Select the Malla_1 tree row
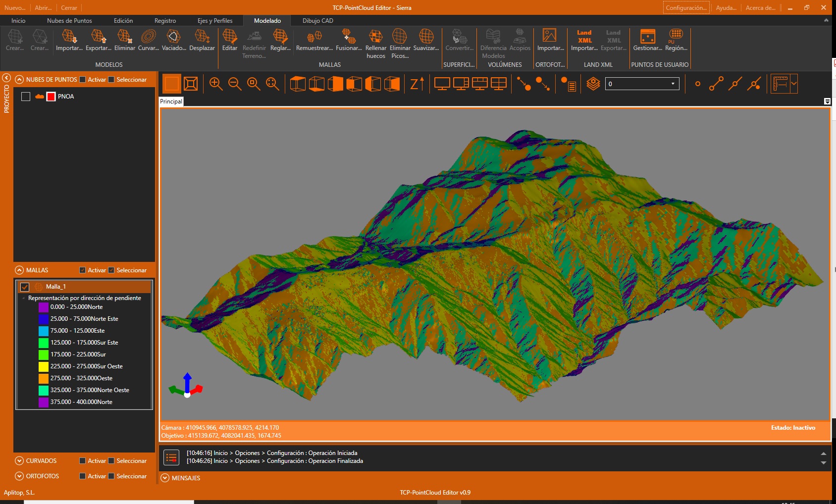 (x=84, y=287)
